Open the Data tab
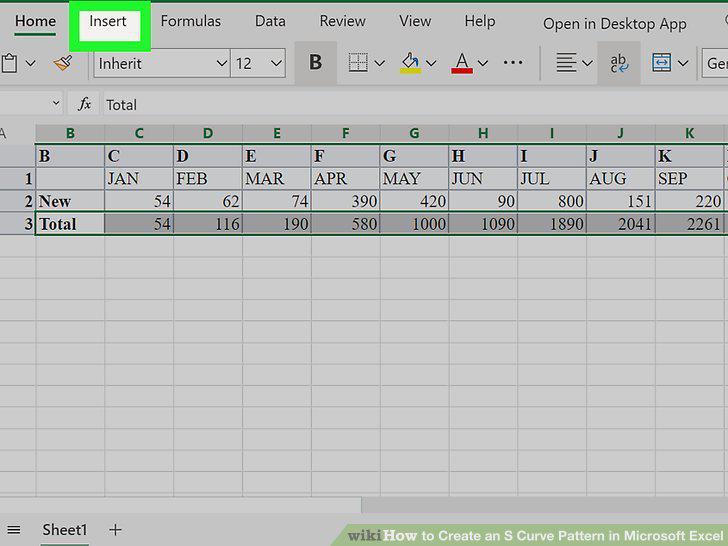Screen dimensions: 728x546 click(270, 21)
